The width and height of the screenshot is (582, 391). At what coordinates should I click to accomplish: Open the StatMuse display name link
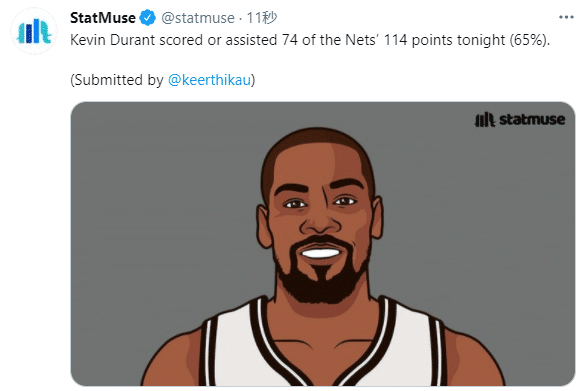103,18
